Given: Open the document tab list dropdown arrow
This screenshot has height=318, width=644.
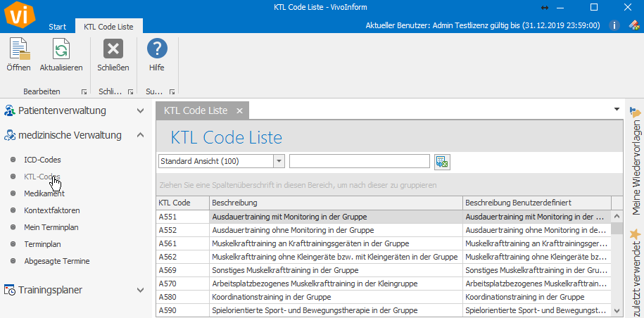Looking at the screenshot, I should (x=617, y=109).
